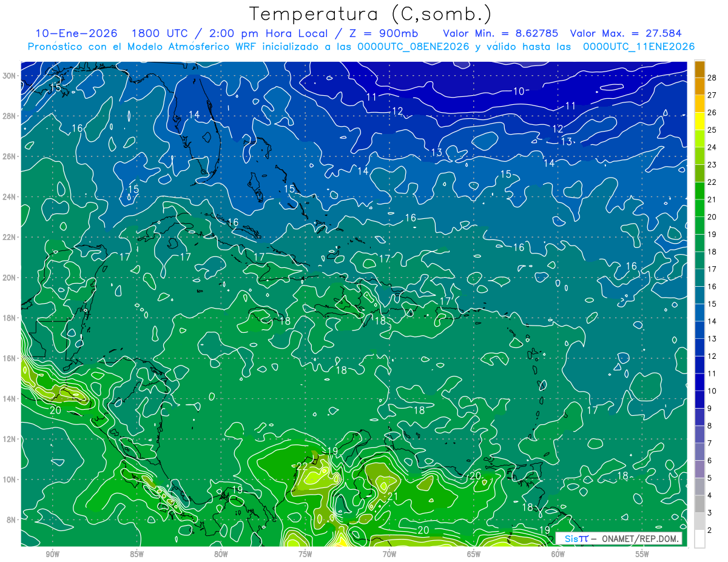Click the 21 contour label over Venezuela

[x=393, y=497]
